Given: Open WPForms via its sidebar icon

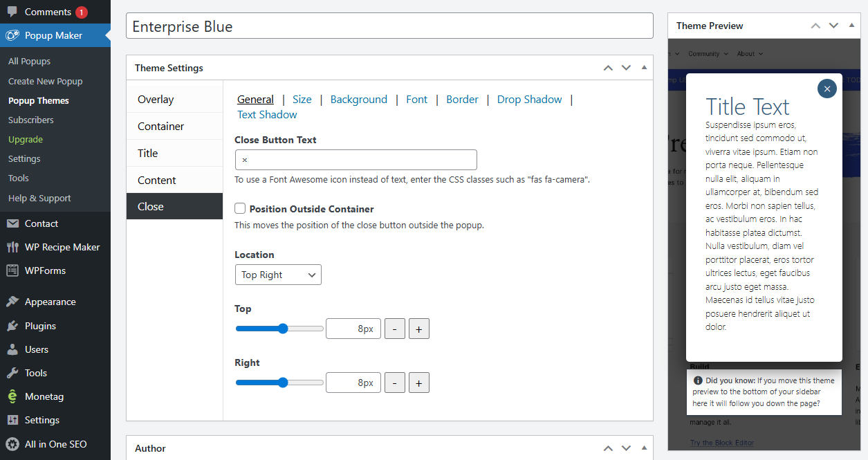Looking at the screenshot, I should coord(12,270).
